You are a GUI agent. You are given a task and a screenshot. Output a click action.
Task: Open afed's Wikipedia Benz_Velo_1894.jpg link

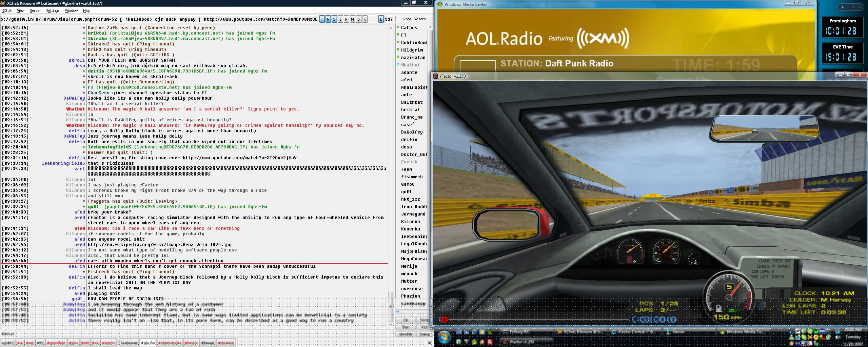[160, 245]
